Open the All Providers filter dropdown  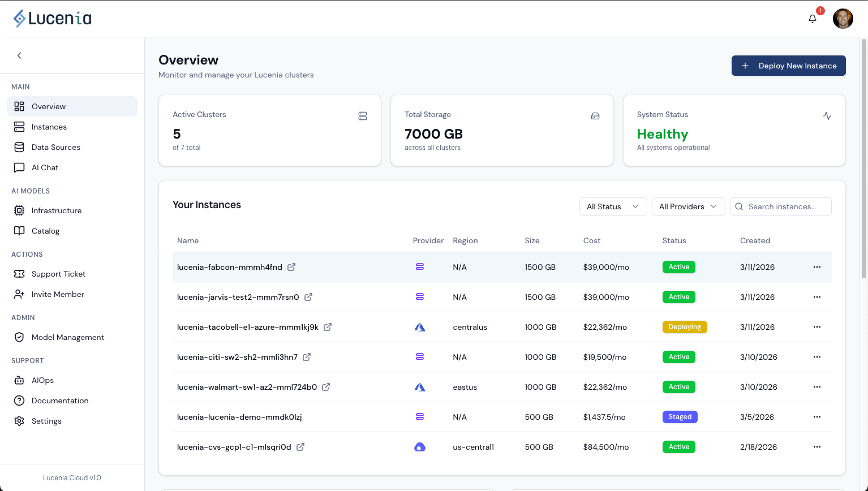(x=688, y=206)
